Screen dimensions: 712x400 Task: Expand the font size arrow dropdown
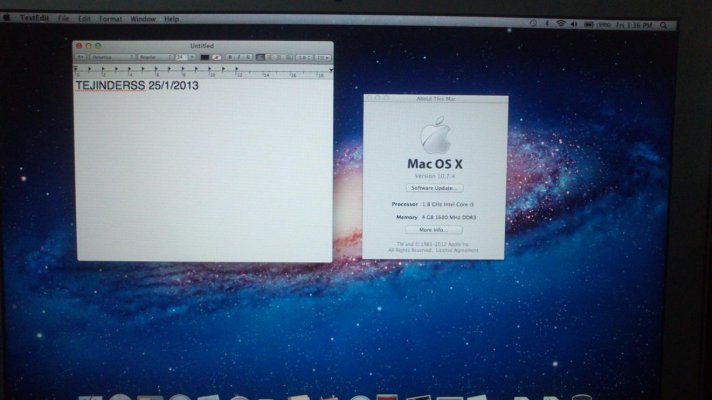(x=192, y=57)
